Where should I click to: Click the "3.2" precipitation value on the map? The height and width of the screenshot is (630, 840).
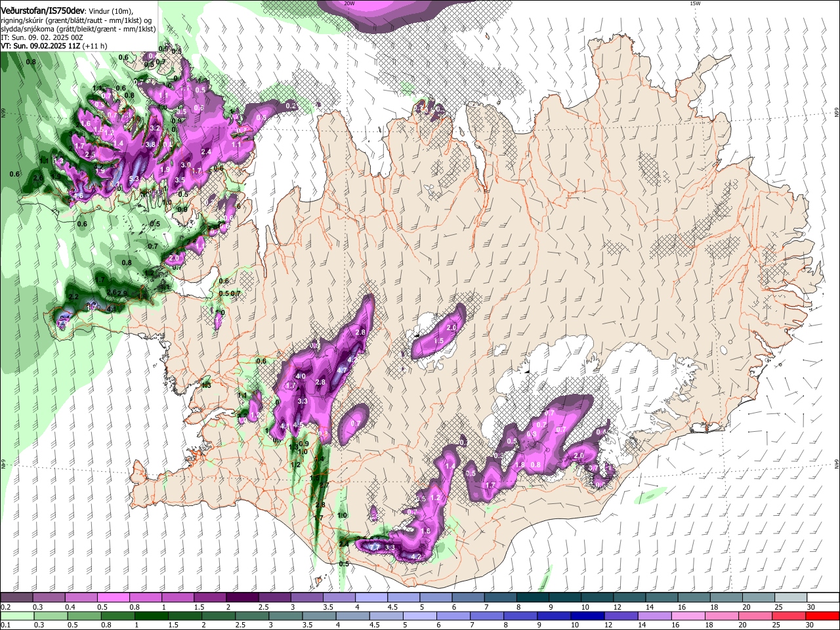[x=155, y=128]
